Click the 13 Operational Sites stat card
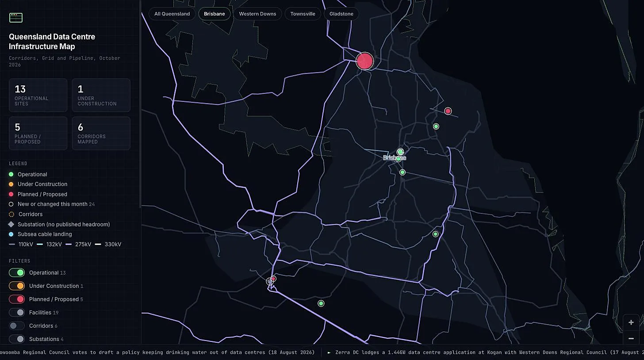644x360 pixels. [x=38, y=95]
